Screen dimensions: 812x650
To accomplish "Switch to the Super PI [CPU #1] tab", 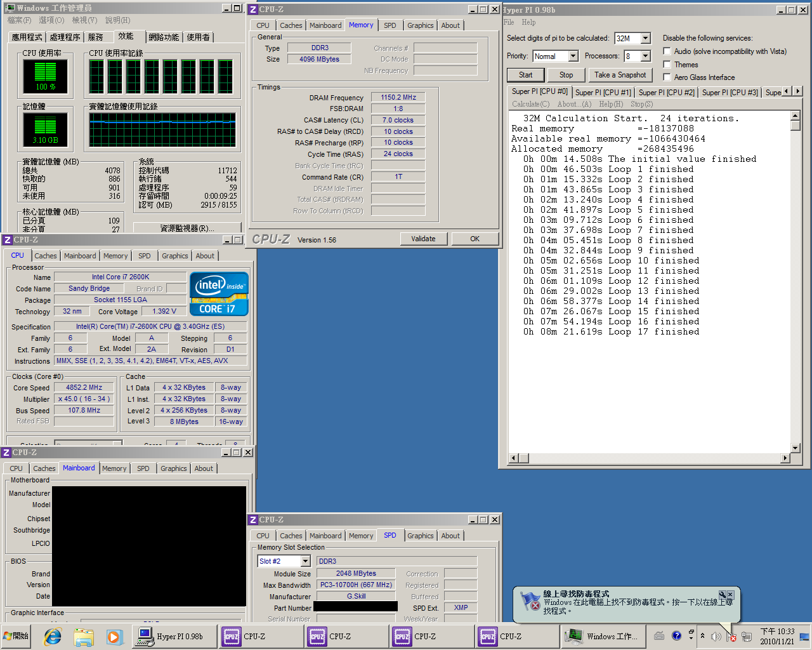I will (603, 93).
